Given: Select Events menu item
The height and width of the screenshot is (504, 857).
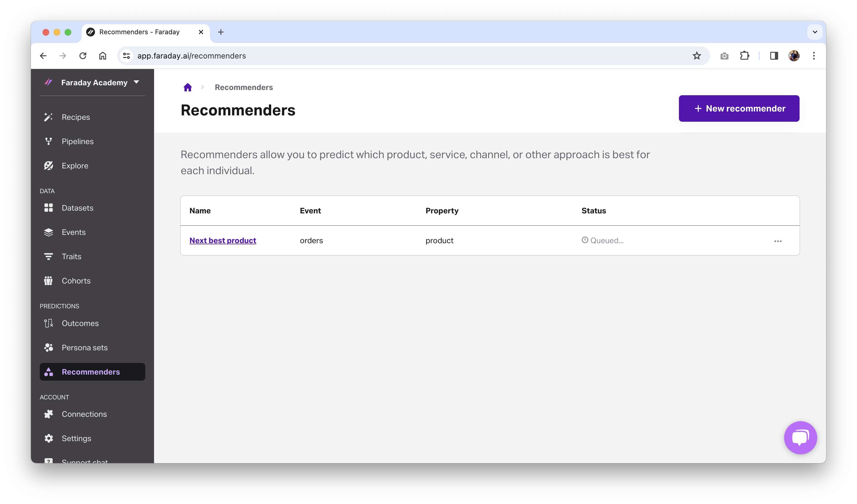Looking at the screenshot, I should [x=92, y=232].
